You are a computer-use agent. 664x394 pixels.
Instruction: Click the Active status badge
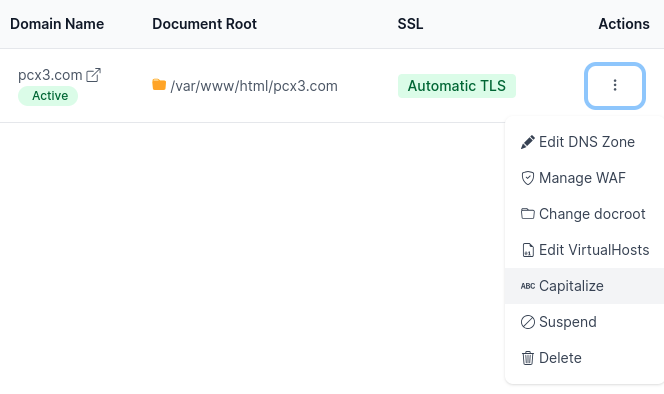(x=48, y=96)
